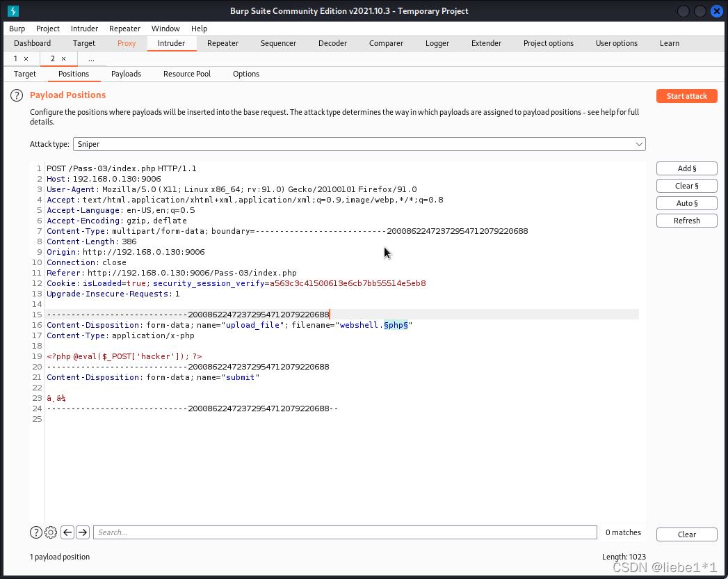Switch to the Proxy tab
This screenshot has width=728, height=579.
pyautogui.click(x=127, y=43)
